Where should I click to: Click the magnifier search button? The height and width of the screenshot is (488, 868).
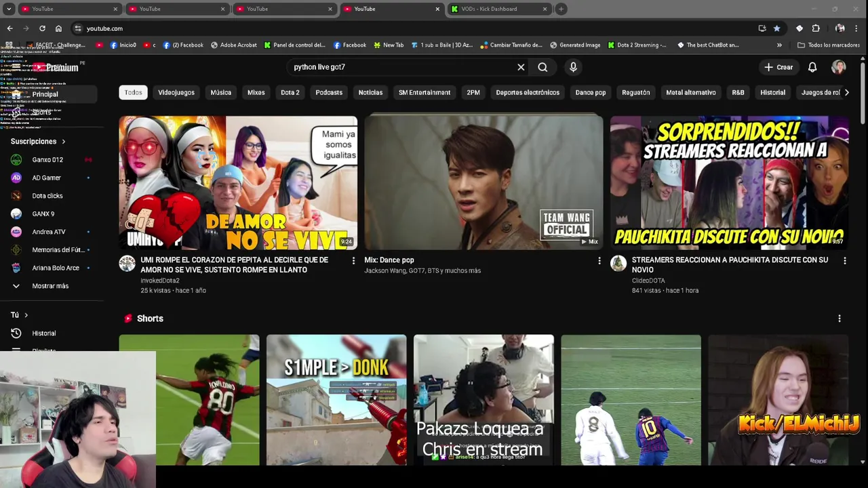542,67
